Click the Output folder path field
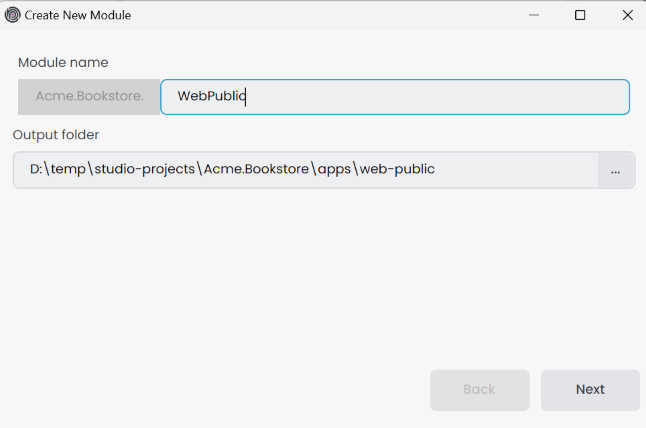This screenshot has height=428, width=646. click(x=500, y=170)
